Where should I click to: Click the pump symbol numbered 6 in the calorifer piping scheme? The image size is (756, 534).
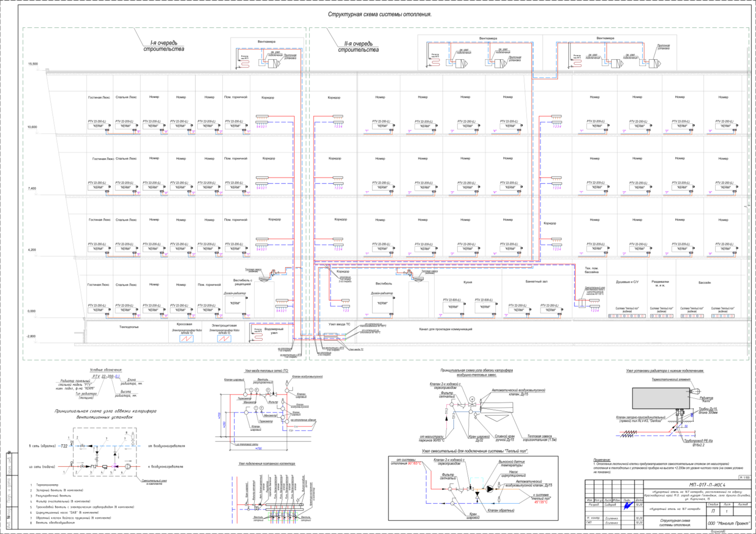tap(128, 466)
